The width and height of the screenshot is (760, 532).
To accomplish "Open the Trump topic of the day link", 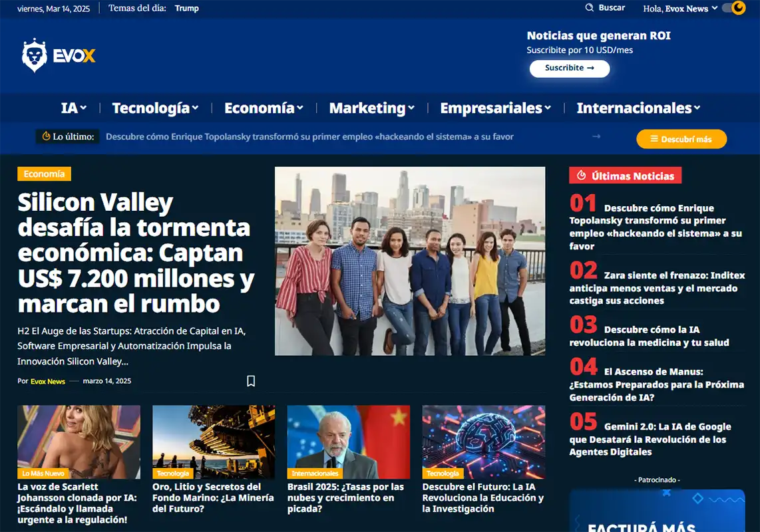I will click(x=186, y=8).
